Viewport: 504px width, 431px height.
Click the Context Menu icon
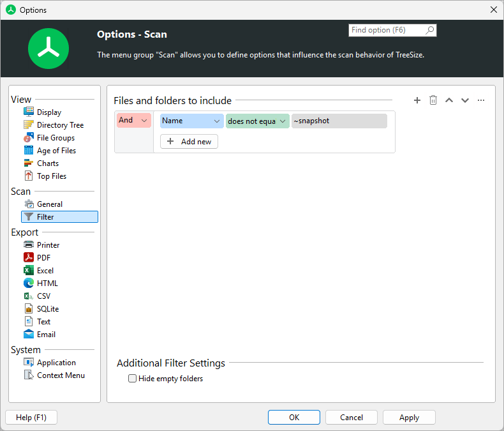tap(29, 375)
